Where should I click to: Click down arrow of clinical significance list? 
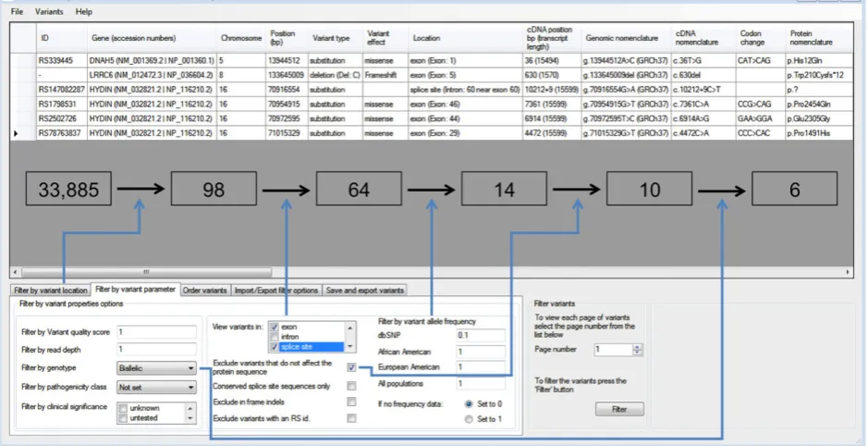click(x=191, y=419)
